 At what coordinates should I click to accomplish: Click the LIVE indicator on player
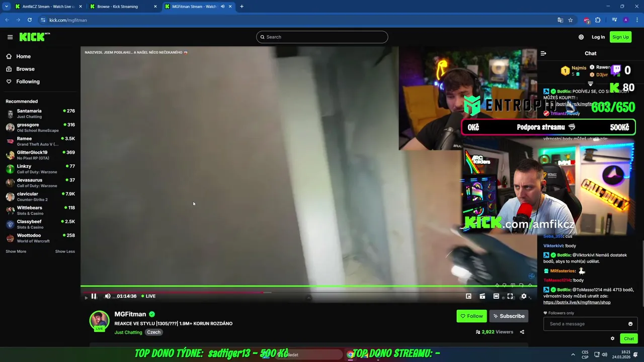pyautogui.click(x=148, y=296)
